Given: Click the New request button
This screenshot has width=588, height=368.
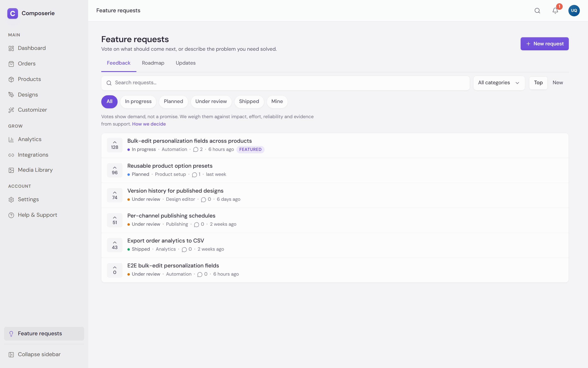Looking at the screenshot, I should [545, 44].
